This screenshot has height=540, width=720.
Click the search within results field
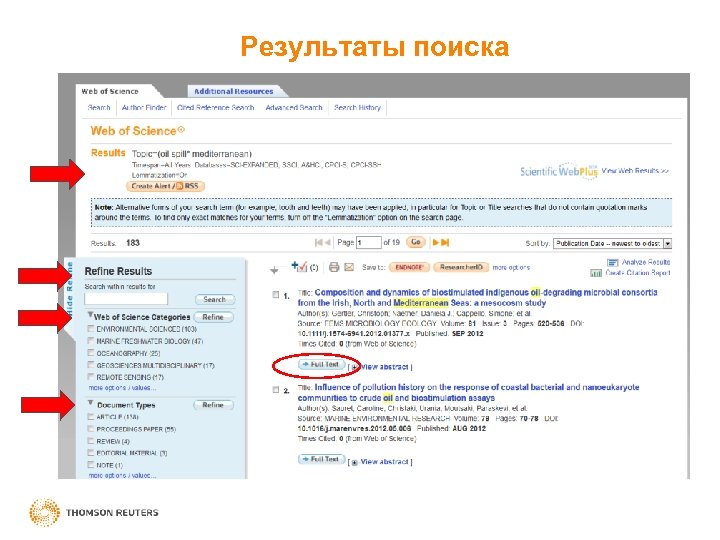click(x=126, y=299)
